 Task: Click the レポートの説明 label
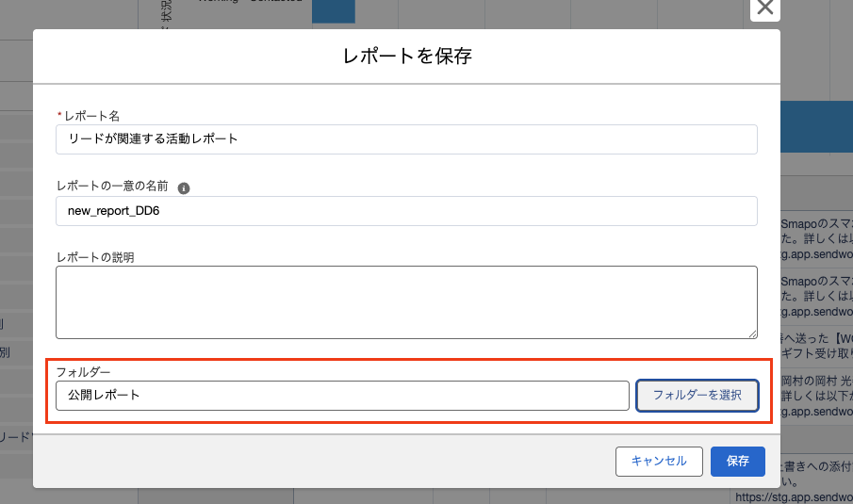tap(95, 257)
